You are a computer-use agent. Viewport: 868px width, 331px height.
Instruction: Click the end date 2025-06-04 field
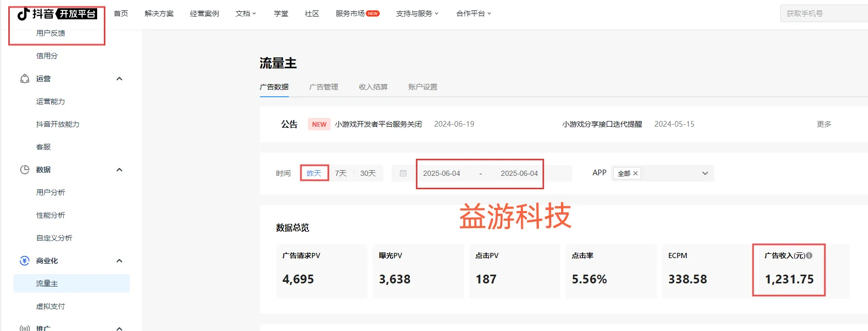(519, 173)
